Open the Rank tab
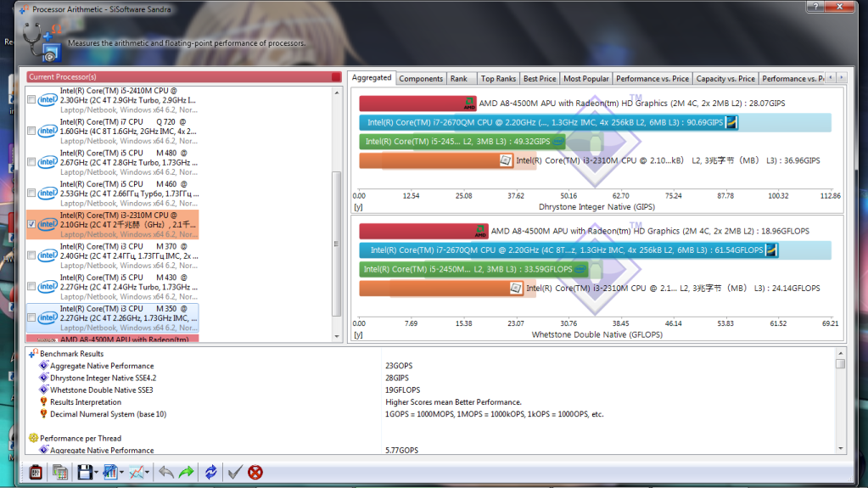Viewport: 868px width, 488px height. (459, 79)
